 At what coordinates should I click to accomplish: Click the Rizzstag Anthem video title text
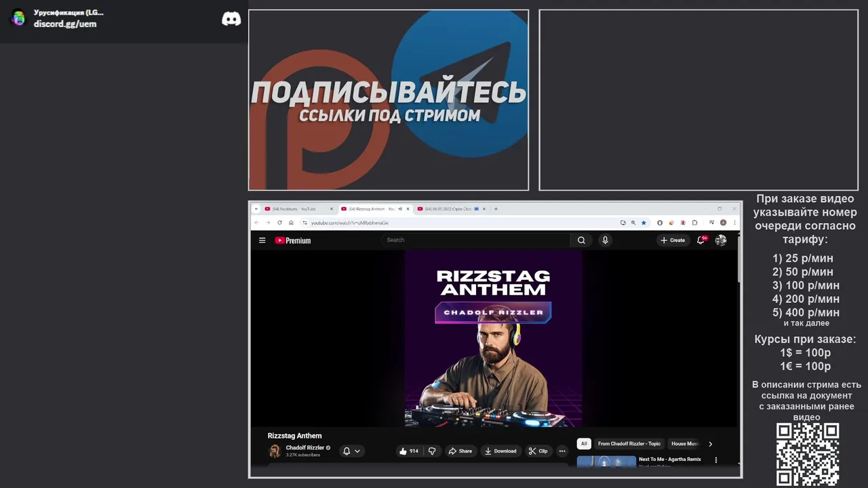click(x=295, y=436)
